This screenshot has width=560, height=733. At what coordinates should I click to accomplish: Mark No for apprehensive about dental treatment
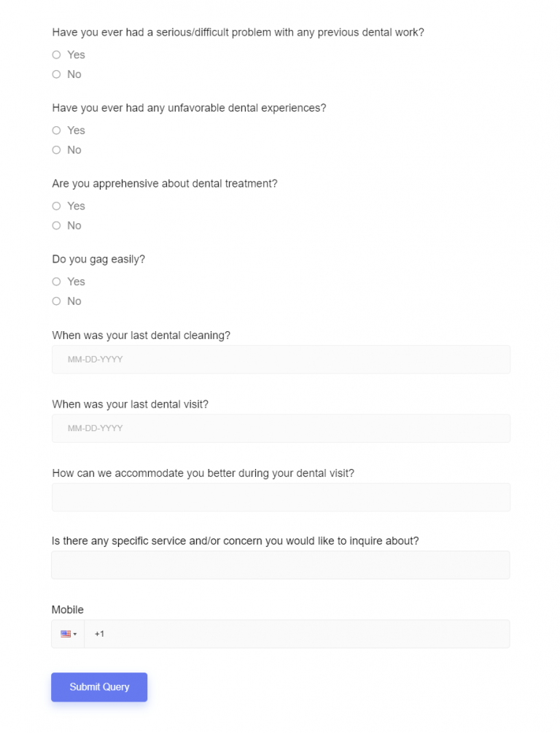tap(56, 226)
